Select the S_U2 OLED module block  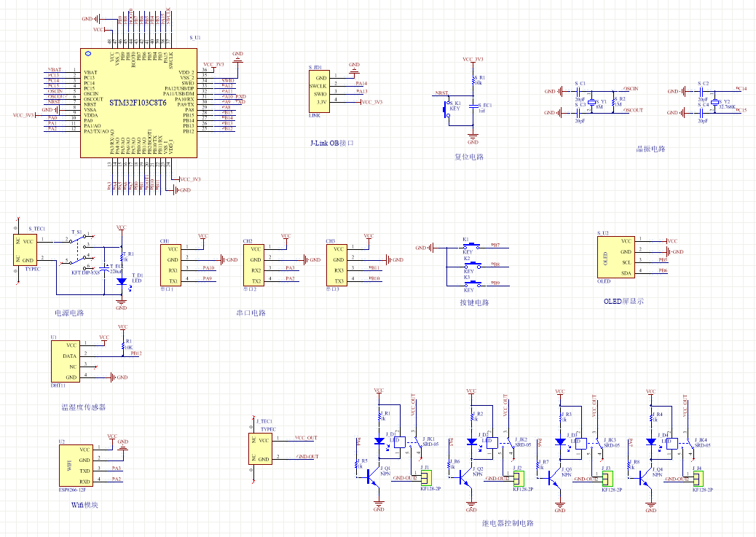[615, 258]
